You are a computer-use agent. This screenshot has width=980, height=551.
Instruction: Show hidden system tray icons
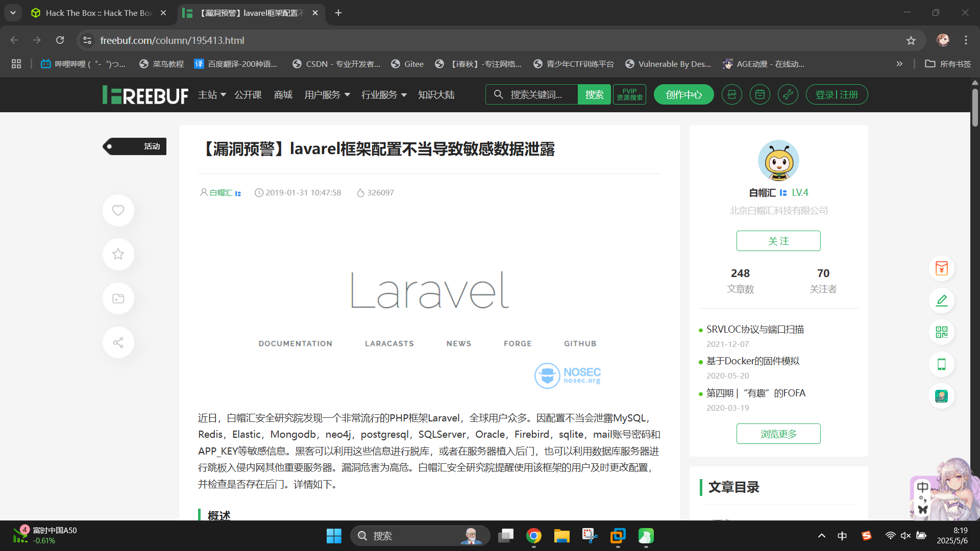(x=821, y=536)
